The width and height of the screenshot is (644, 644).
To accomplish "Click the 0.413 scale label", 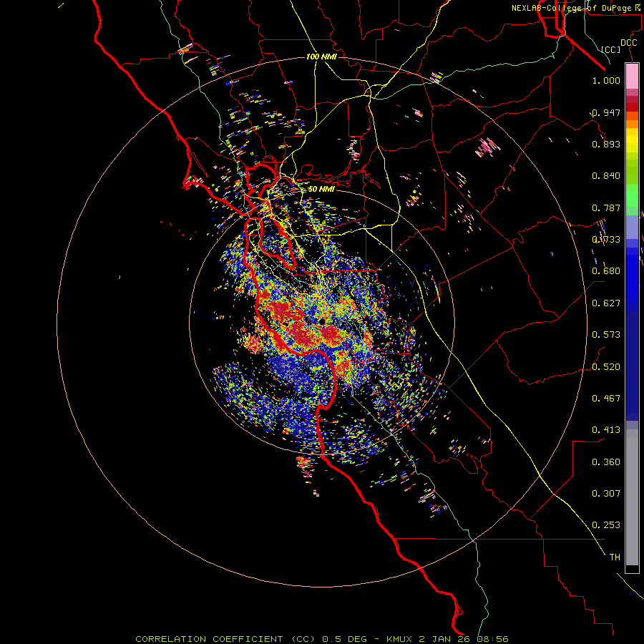I will [x=606, y=430].
